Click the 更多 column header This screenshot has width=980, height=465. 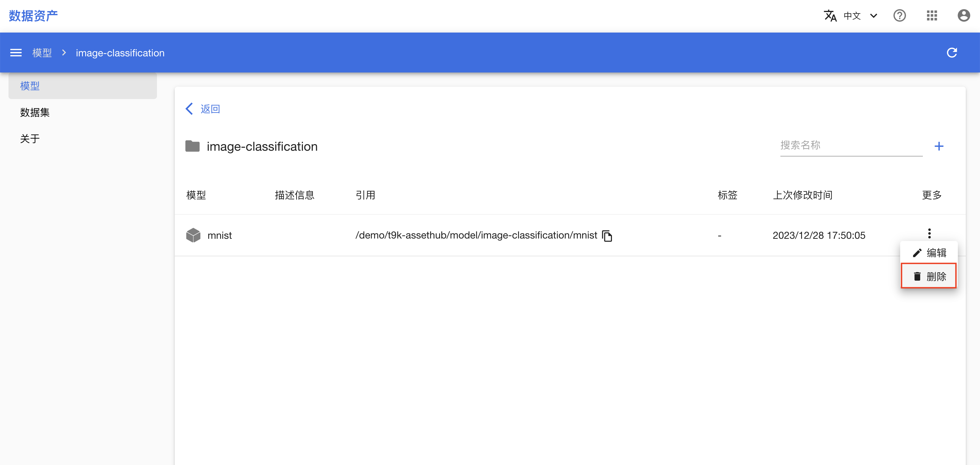click(x=932, y=195)
